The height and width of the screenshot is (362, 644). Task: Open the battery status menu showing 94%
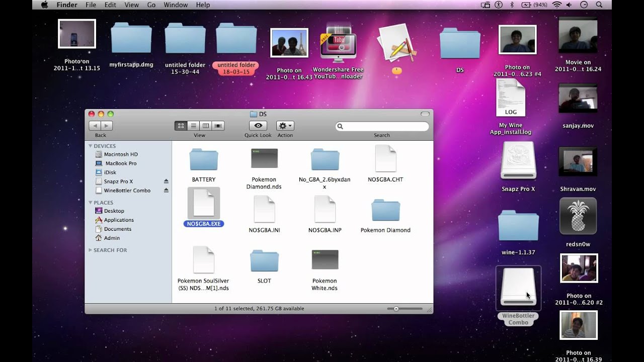click(534, 5)
